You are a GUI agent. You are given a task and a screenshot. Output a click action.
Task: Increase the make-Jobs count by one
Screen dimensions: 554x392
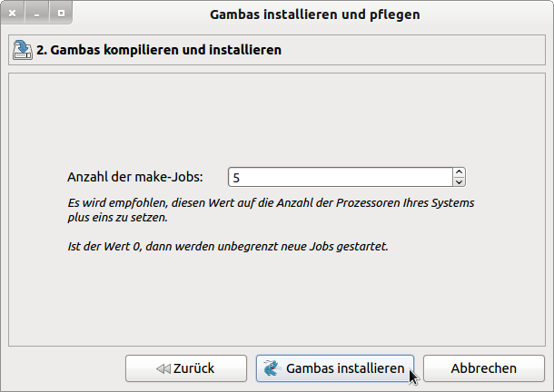(459, 172)
